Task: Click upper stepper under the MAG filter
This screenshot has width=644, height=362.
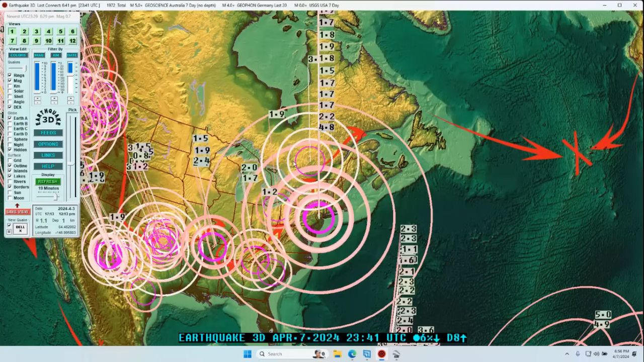Action: pos(38,98)
